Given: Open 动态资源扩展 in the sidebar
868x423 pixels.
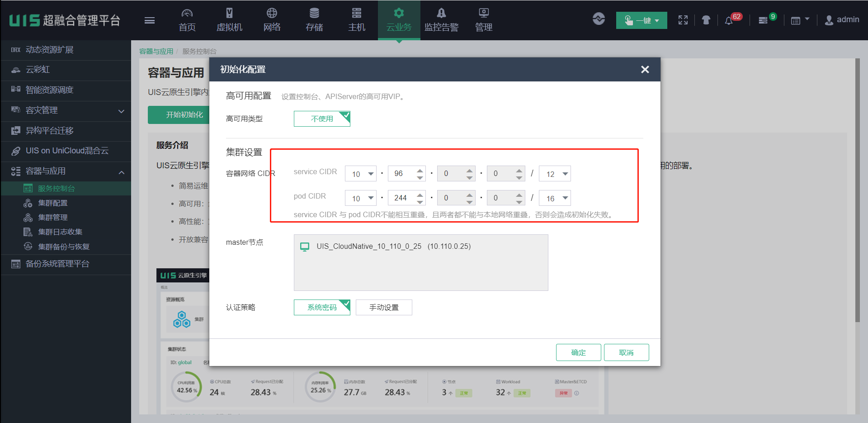Looking at the screenshot, I should pos(66,50).
